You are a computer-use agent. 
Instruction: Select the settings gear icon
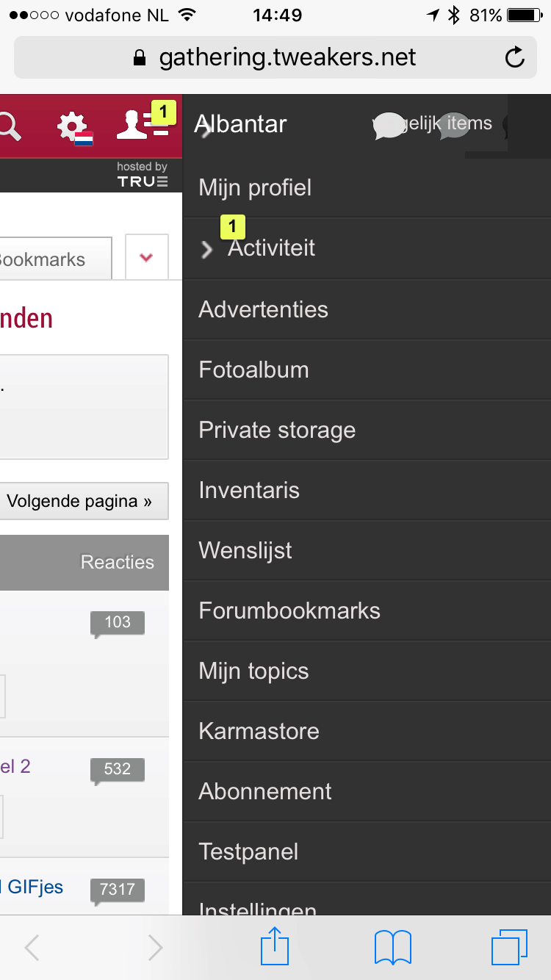[x=71, y=125]
